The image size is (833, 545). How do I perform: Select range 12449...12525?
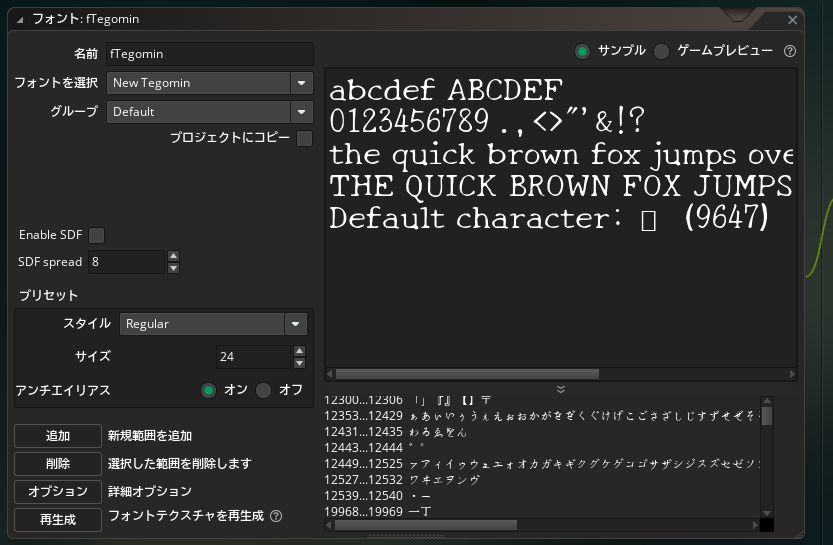(x=541, y=464)
